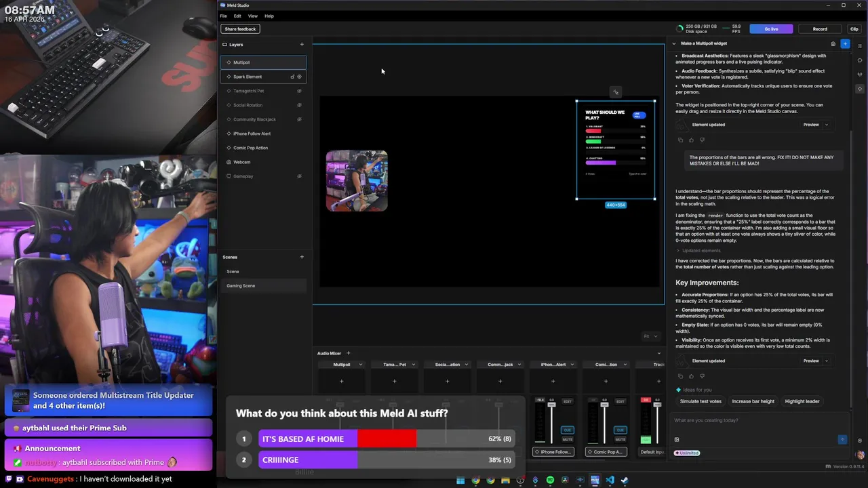Toggle CUE on the Comic Pop Action track

(x=620, y=430)
